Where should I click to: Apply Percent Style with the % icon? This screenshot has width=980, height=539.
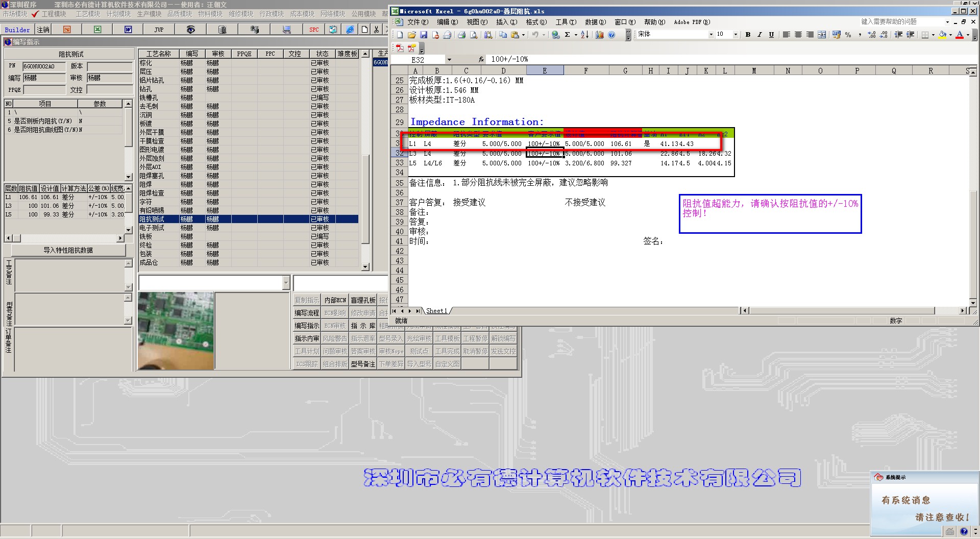[x=848, y=35]
